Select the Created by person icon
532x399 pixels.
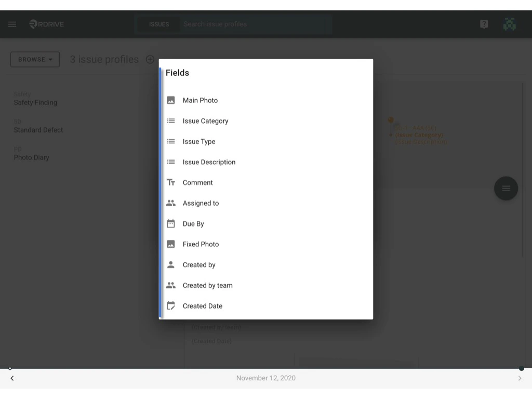170,264
